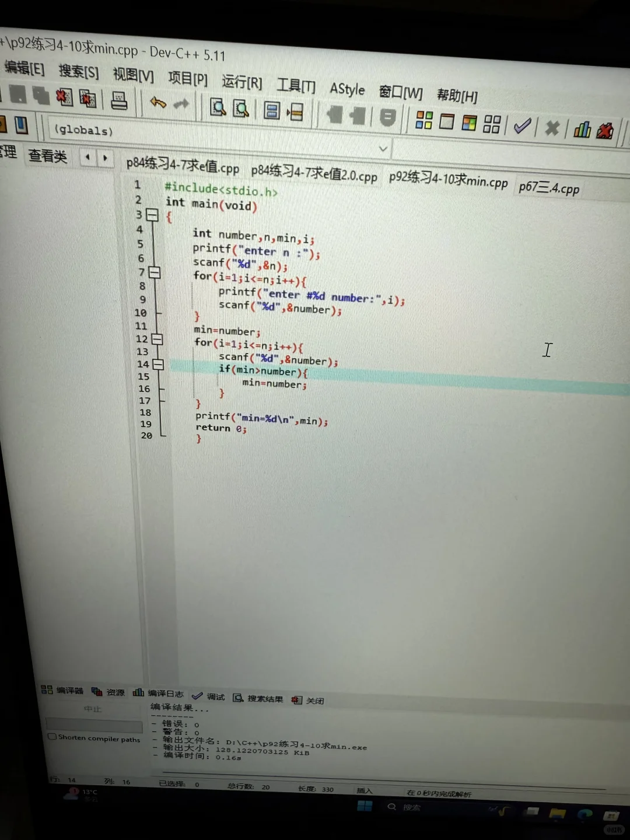Click the min=number; statement on line 11
This screenshot has width=630, height=840.
coord(227,330)
